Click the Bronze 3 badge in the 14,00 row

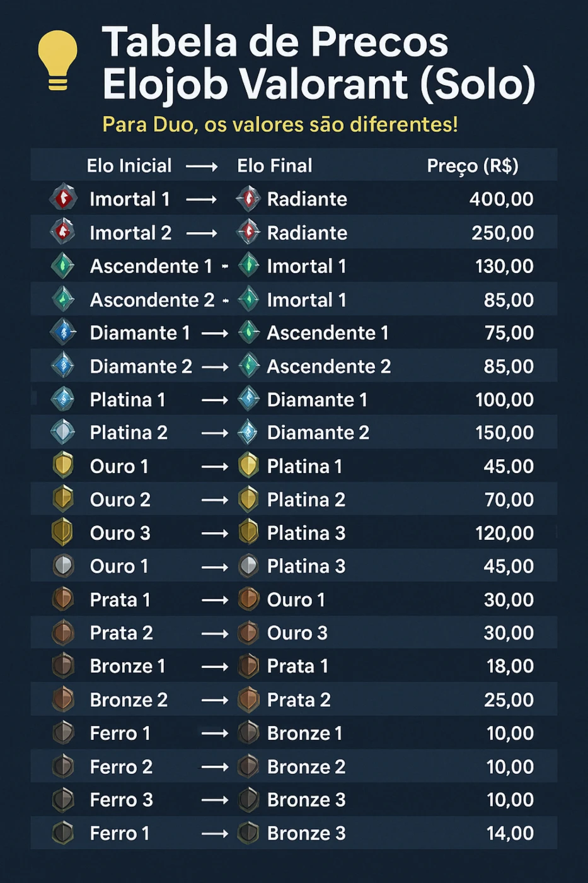point(248,833)
